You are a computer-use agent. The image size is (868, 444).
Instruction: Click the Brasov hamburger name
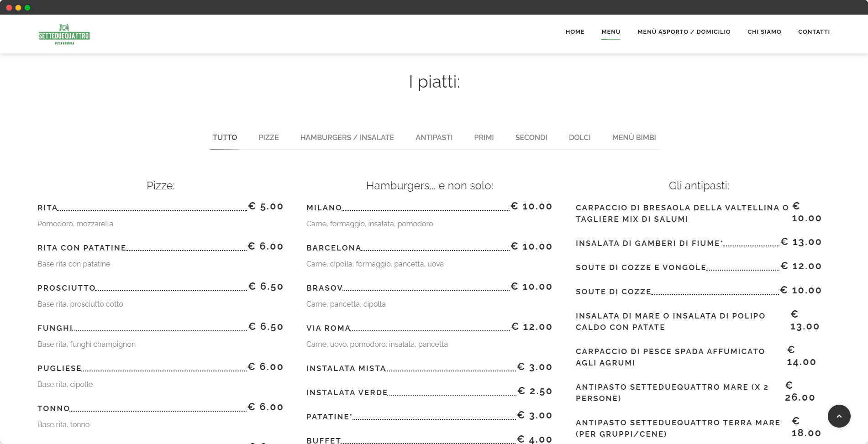(324, 288)
